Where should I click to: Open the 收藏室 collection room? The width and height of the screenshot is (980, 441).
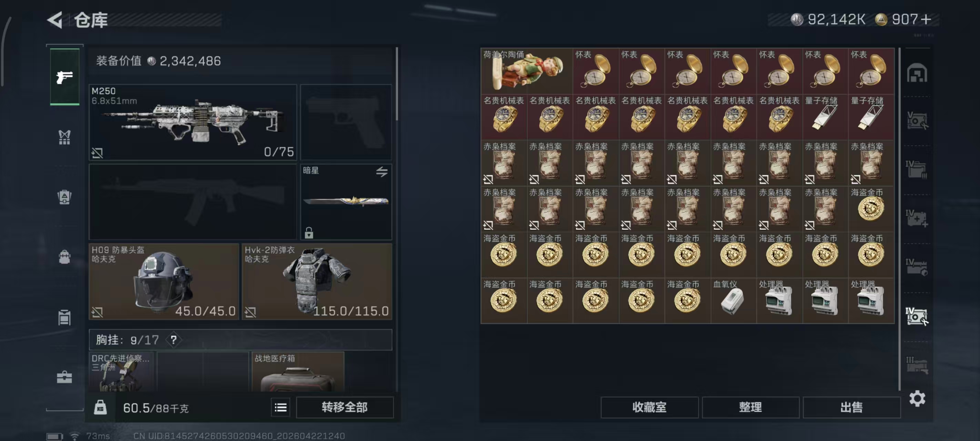pos(650,407)
